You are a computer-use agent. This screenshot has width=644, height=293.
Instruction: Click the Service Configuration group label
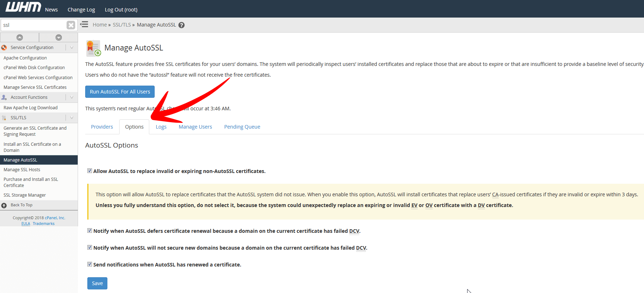(x=32, y=48)
